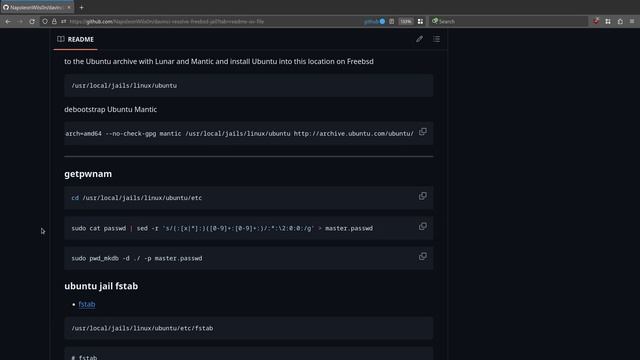The width and height of the screenshot is (640, 360).
Task: Select the README tab
Action: point(76,39)
